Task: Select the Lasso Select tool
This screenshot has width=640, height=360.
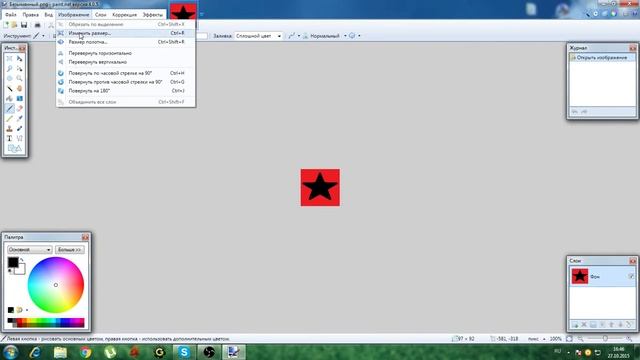Action: [9, 69]
